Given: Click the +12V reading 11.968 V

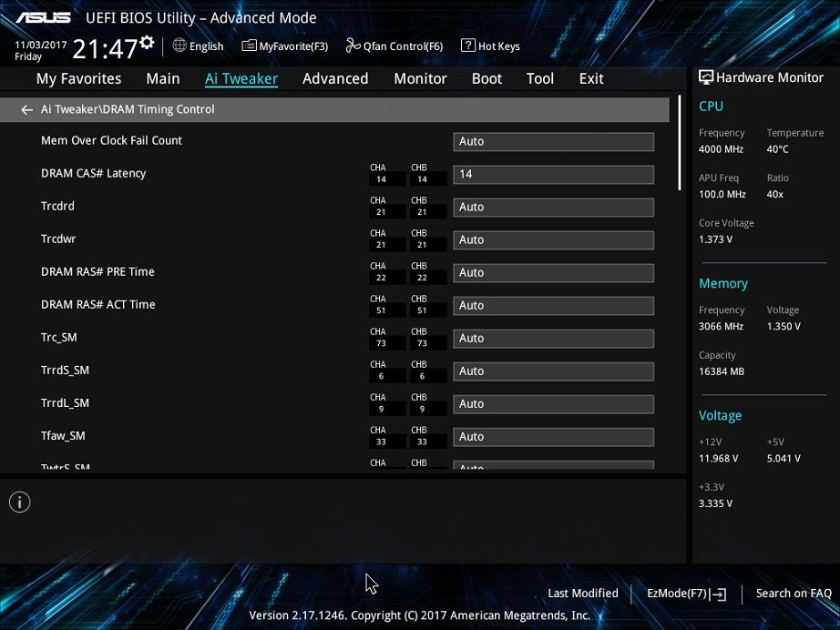Looking at the screenshot, I should click(x=719, y=459).
